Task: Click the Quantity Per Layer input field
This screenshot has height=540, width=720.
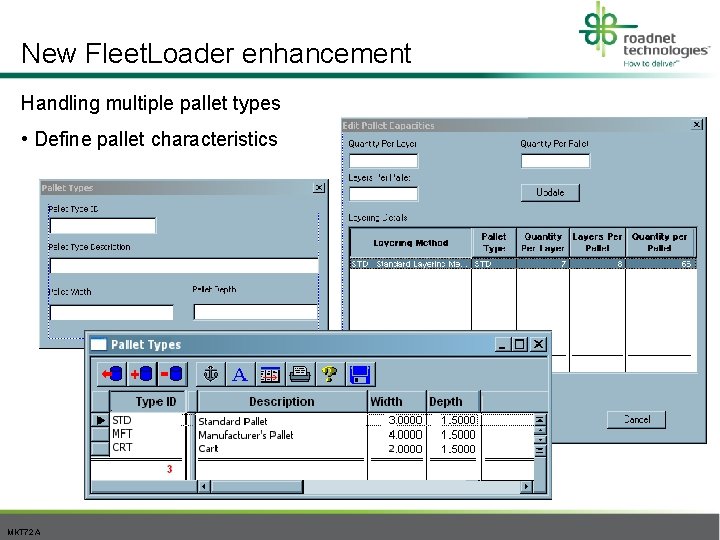Action: point(383,161)
